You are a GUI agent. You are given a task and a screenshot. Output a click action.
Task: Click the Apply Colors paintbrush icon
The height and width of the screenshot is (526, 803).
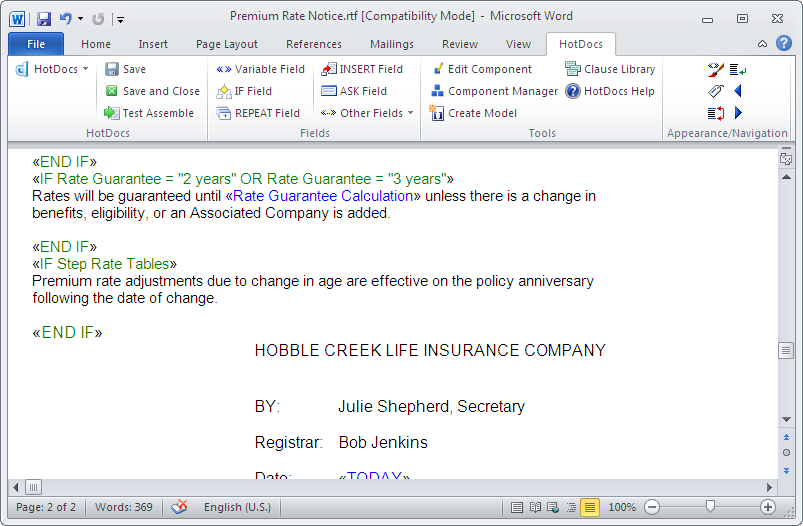(x=715, y=69)
